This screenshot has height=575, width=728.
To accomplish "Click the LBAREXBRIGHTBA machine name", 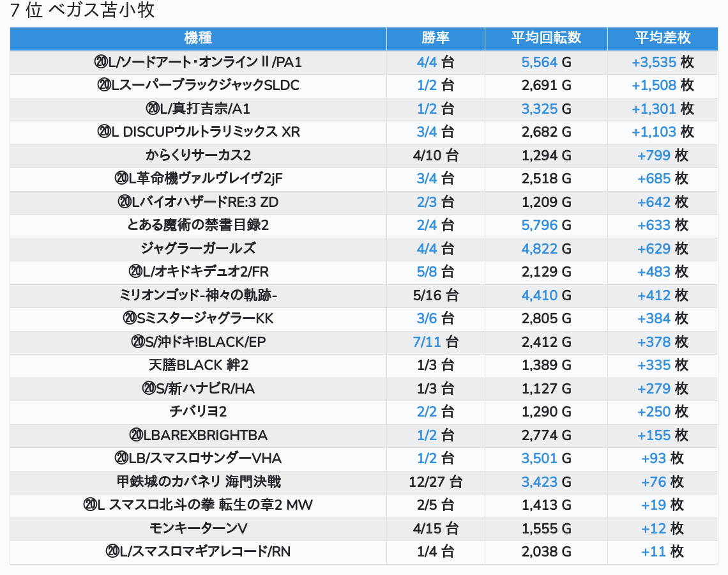I will tap(198, 436).
